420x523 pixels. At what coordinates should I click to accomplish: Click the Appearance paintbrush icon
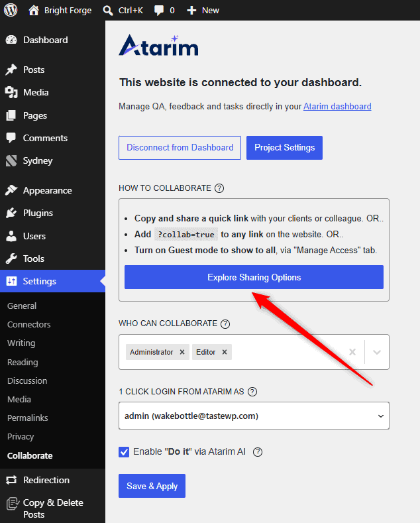click(11, 190)
